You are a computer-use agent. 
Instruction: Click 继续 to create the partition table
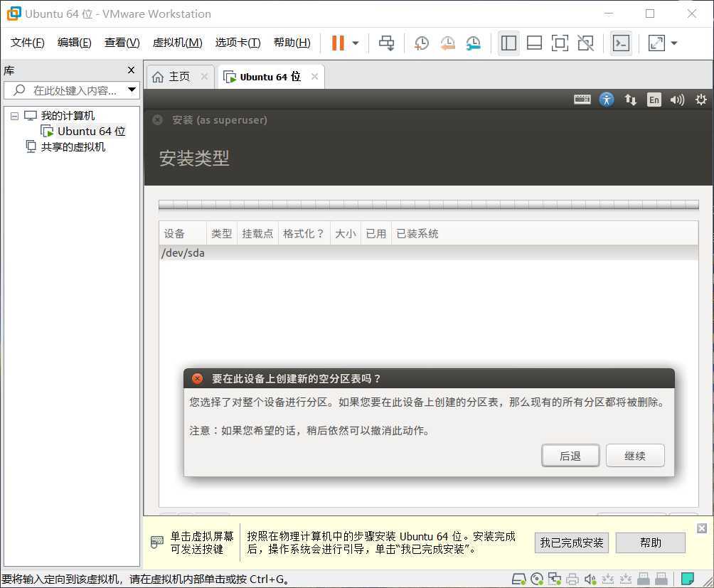635,456
